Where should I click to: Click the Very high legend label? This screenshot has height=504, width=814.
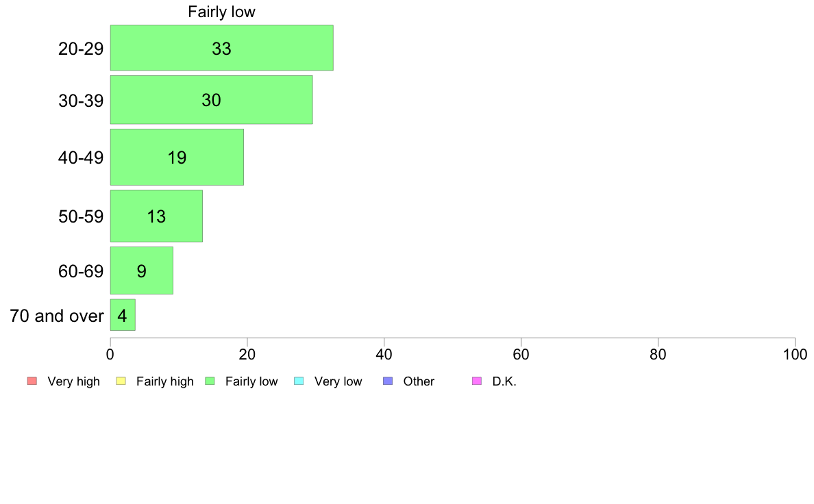tap(74, 381)
